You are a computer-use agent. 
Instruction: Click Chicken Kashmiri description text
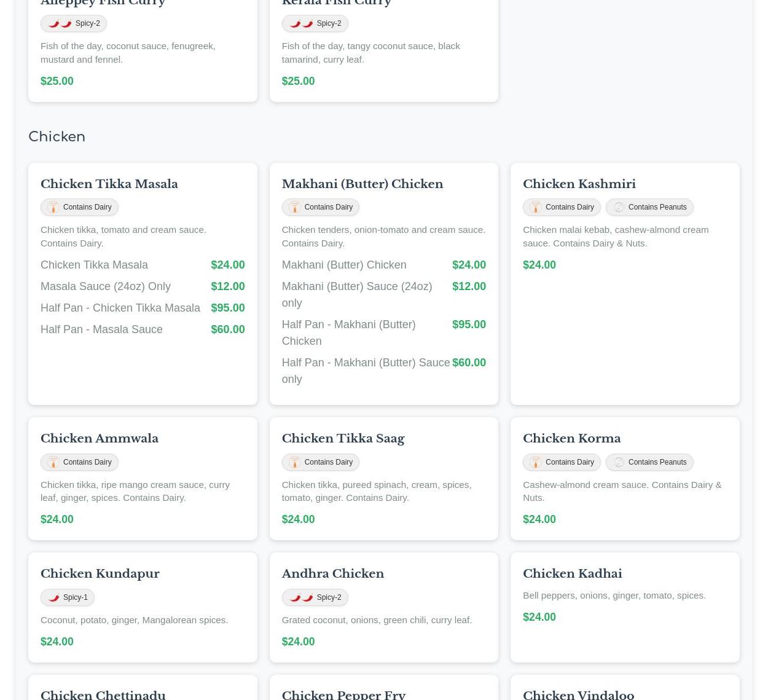coord(616,236)
